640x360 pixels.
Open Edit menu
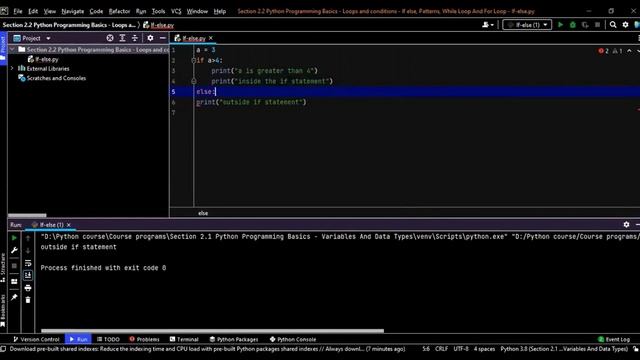pyautogui.click(x=33, y=11)
